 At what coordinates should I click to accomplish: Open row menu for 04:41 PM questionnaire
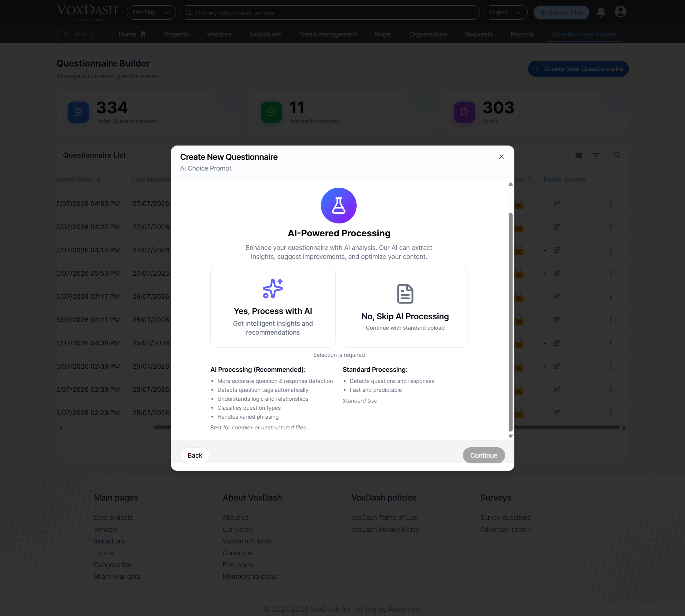click(611, 320)
